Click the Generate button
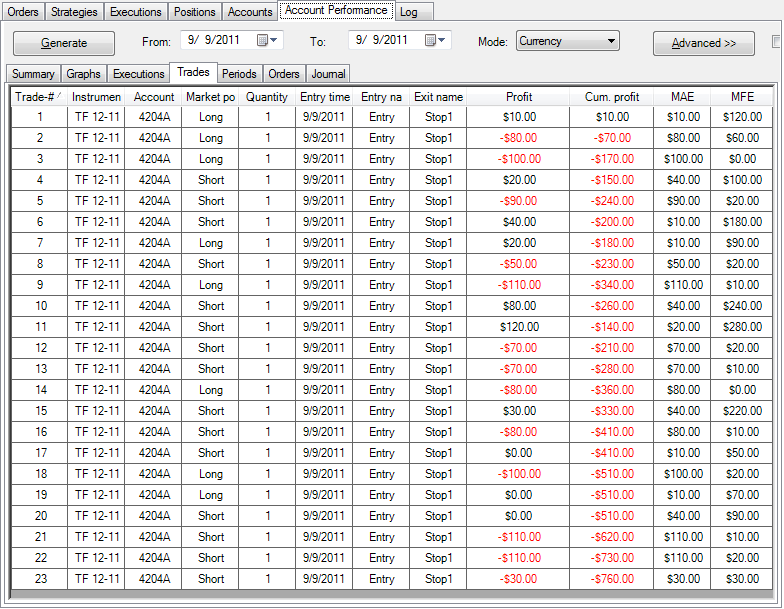This screenshot has height=609, width=784. coord(64,43)
